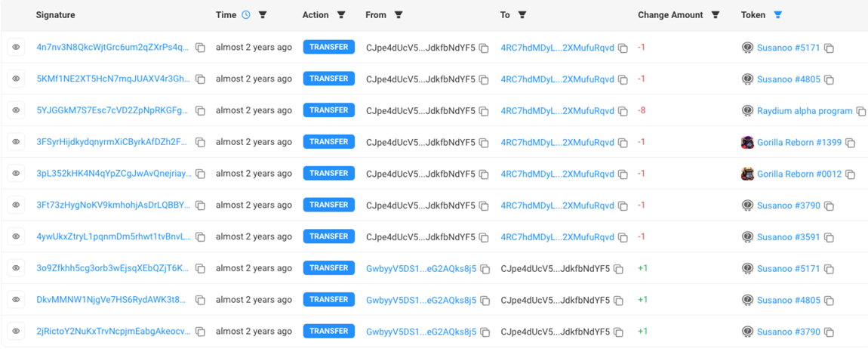This screenshot has height=349, width=868.
Task: Copy token Susanoo #3790 in 2jRictoY2 row
Action: click(x=829, y=332)
